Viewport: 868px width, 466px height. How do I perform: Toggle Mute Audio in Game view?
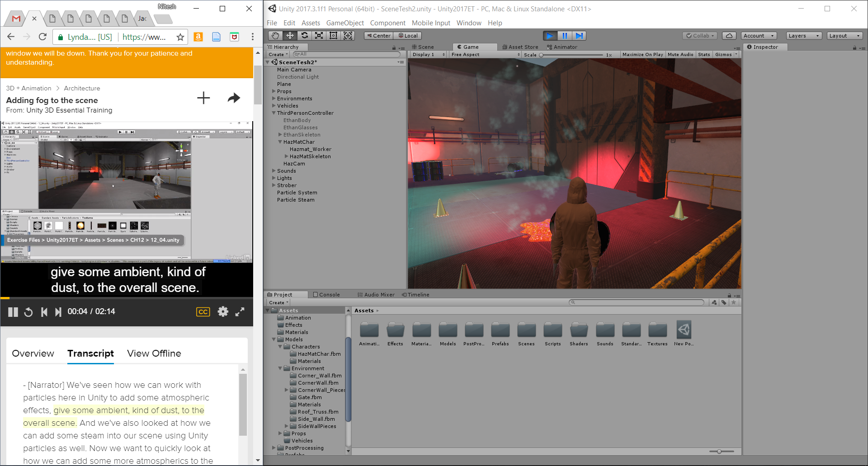point(680,54)
